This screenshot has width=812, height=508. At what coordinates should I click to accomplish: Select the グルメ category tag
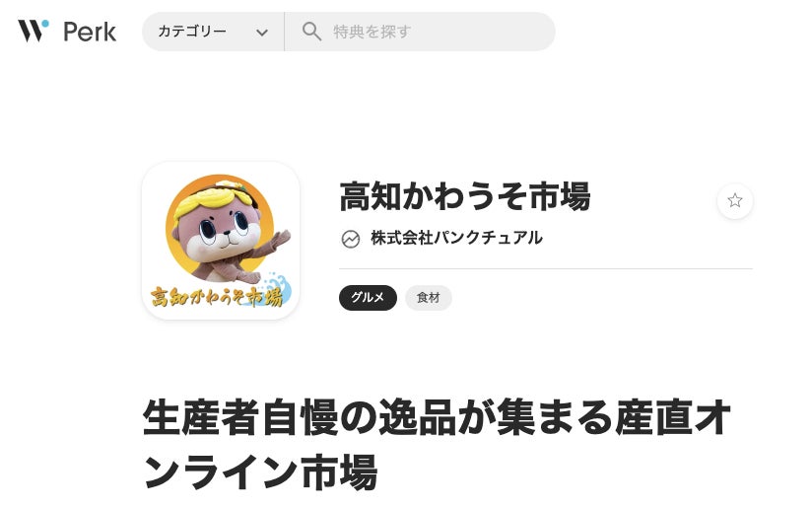[x=368, y=298]
